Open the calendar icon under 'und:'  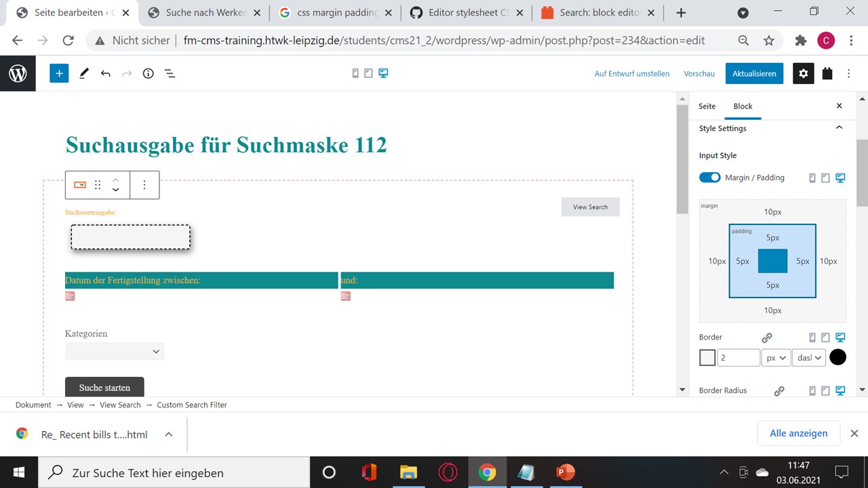click(x=346, y=296)
